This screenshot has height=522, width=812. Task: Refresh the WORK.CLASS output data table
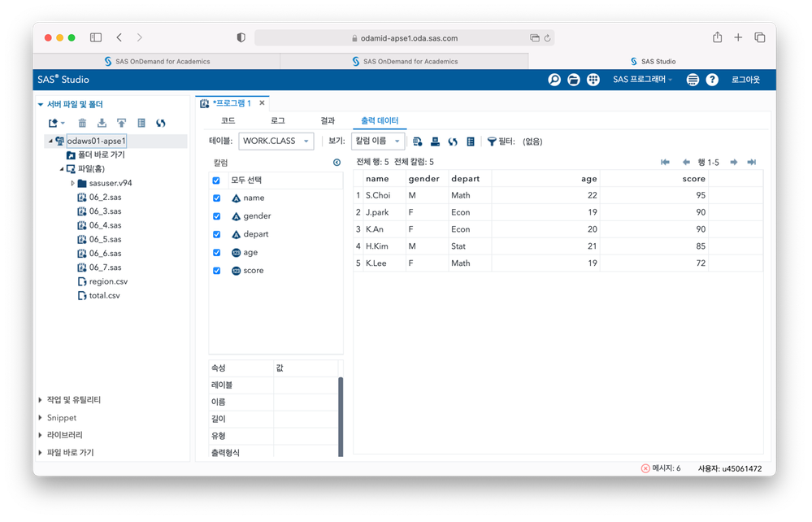pos(453,141)
